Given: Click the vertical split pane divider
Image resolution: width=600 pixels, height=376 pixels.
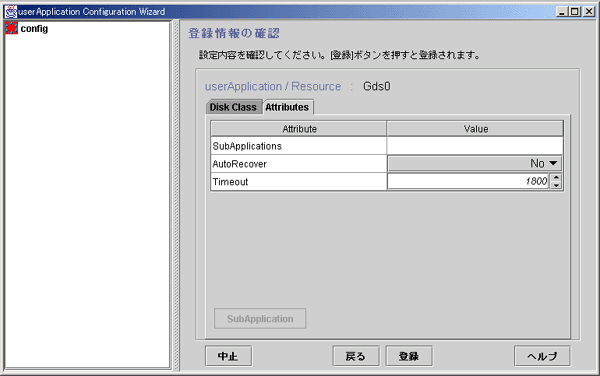Looking at the screenshot, I should [x=176, y=195].
